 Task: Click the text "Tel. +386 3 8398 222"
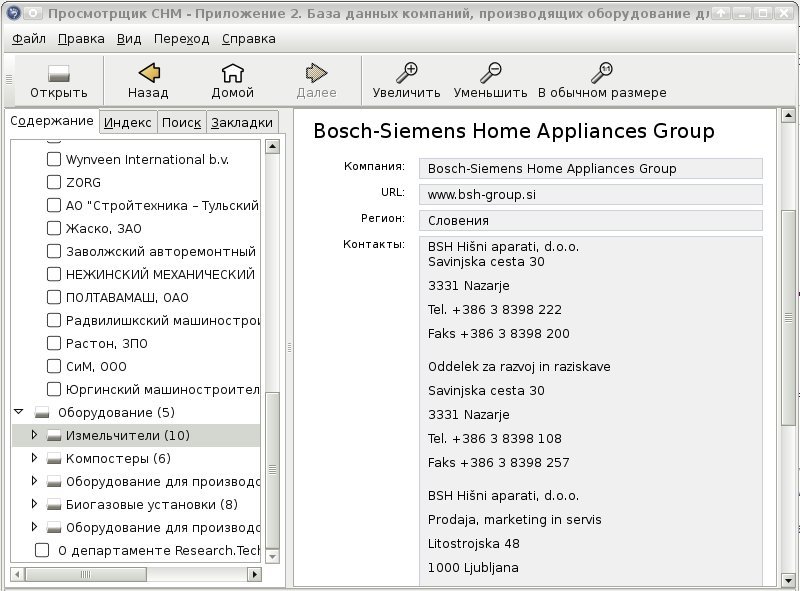click(x=494, y=309)
